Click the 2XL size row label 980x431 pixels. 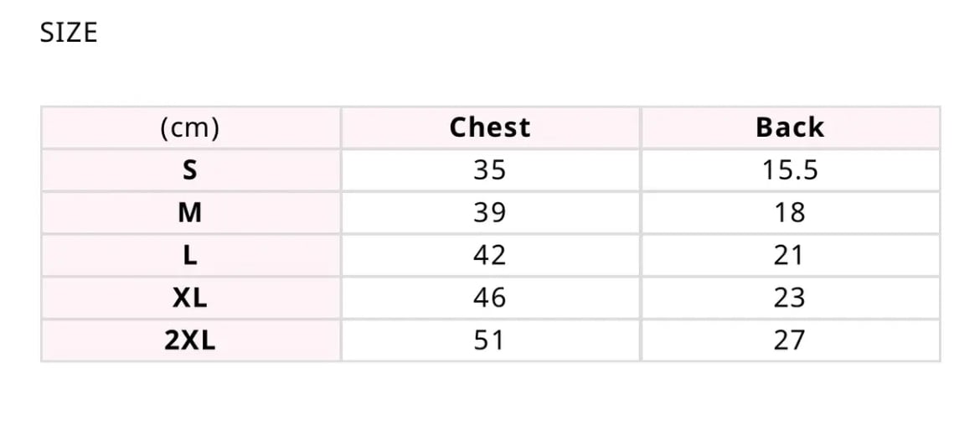tap(190, 340)
